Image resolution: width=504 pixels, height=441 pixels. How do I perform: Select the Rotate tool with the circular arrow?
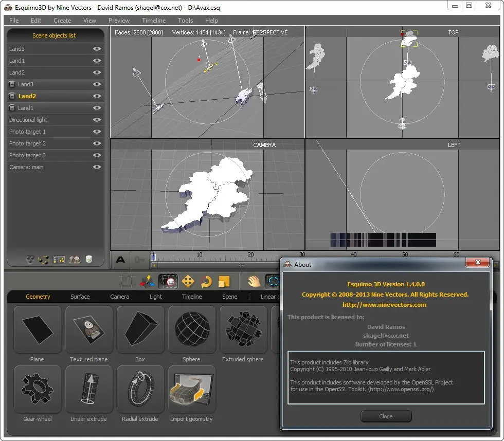point(206,281)
